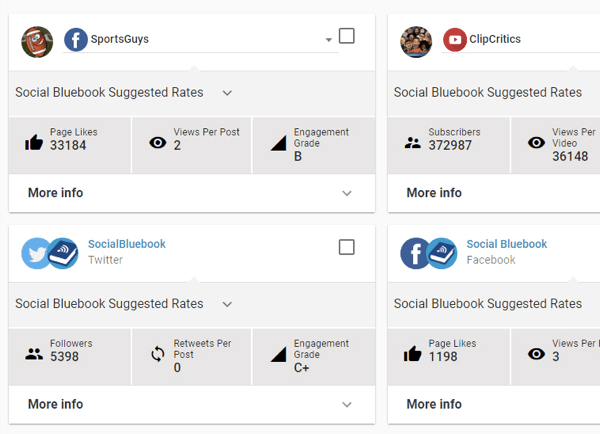Click the 'Facebook' platform label
The width and height of the screenshot is (600, 434).
491,260
